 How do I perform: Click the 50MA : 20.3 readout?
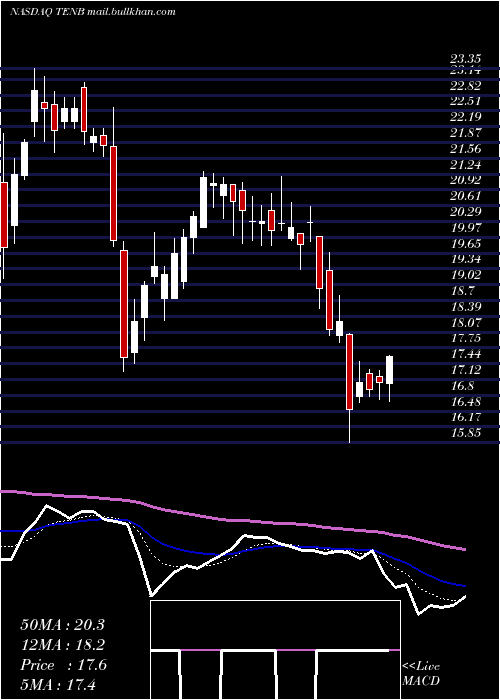62,624
